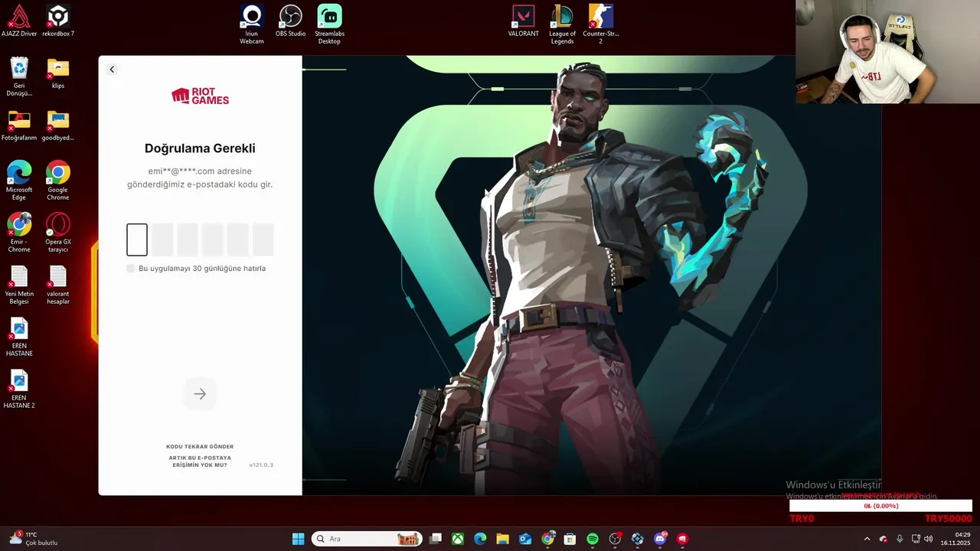The width and height of the screenshot is (980, 551).
Task: Click the volume speaker tray icon
Action: point(929,539)
